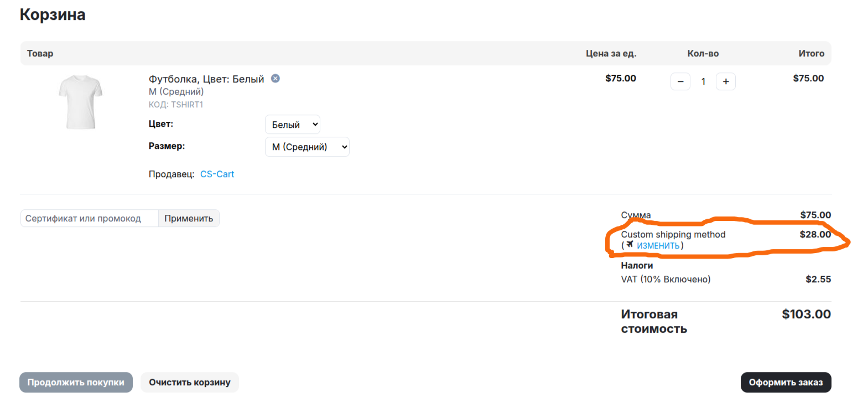Click the Очистить корзину button
Screen dimensions: 868x413
tap(190, 383)
